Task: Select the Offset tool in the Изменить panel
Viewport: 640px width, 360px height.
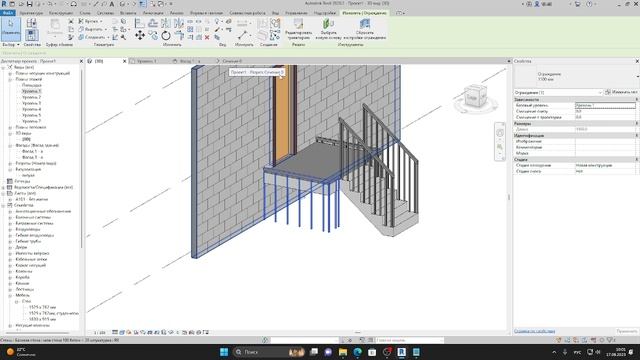Action: tap(153, 23)
